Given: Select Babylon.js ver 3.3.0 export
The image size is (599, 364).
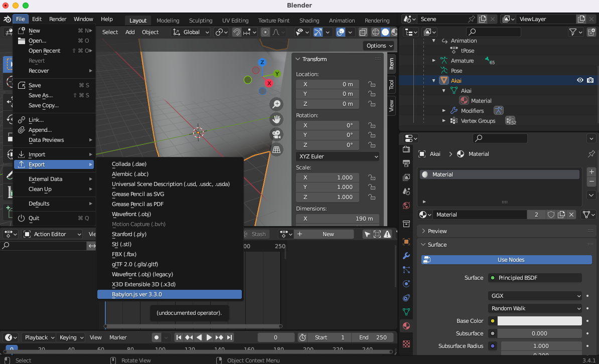Looking at the screenshot, I should point(170,294).
